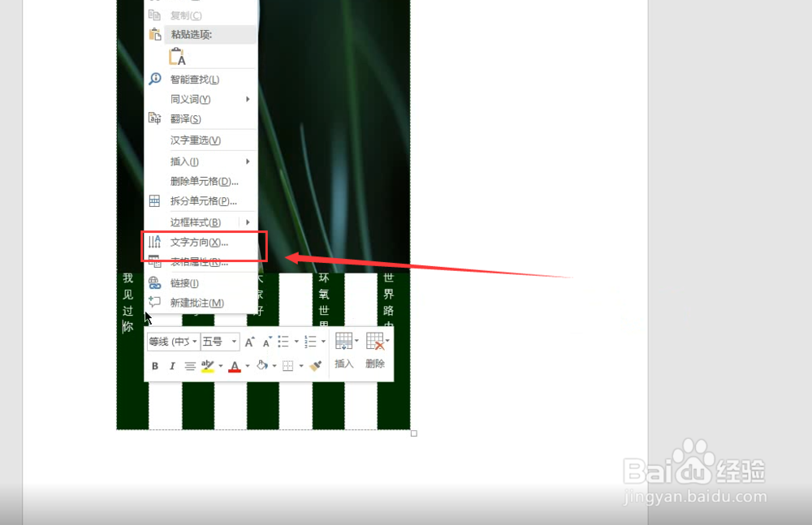Click the text direction icon
The width and height of the screenshot is (812, 525).
click(154, 242)
